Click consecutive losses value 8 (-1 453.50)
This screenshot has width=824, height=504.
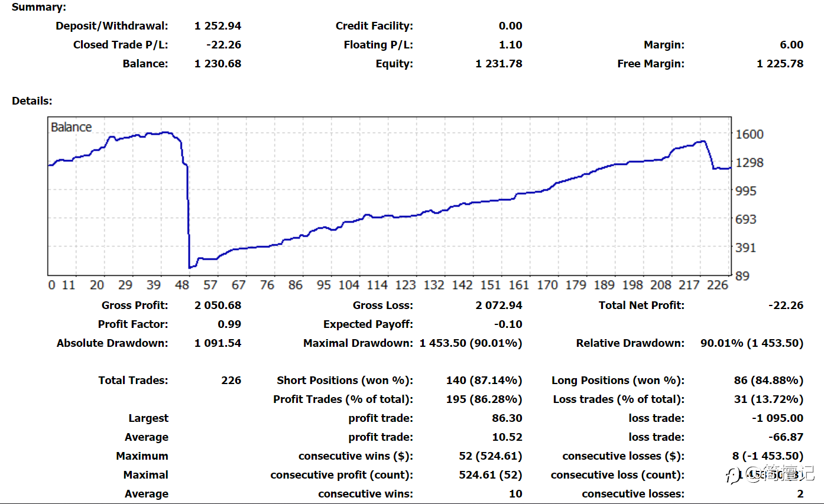coord(767,456)
